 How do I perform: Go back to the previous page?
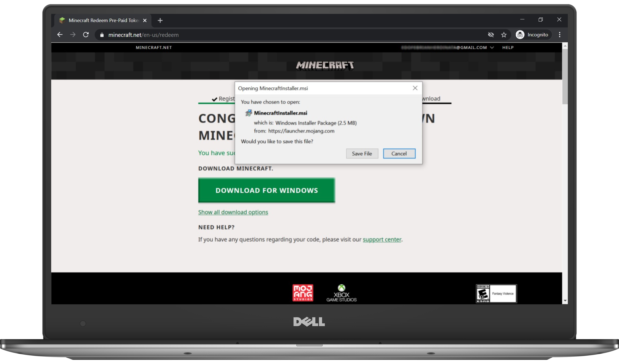click(x=60, y=35)
